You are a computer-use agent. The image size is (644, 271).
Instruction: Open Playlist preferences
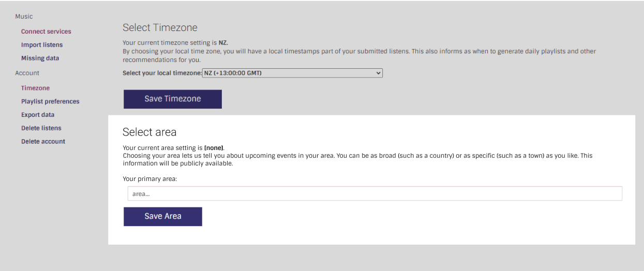(x=50, y=102)
